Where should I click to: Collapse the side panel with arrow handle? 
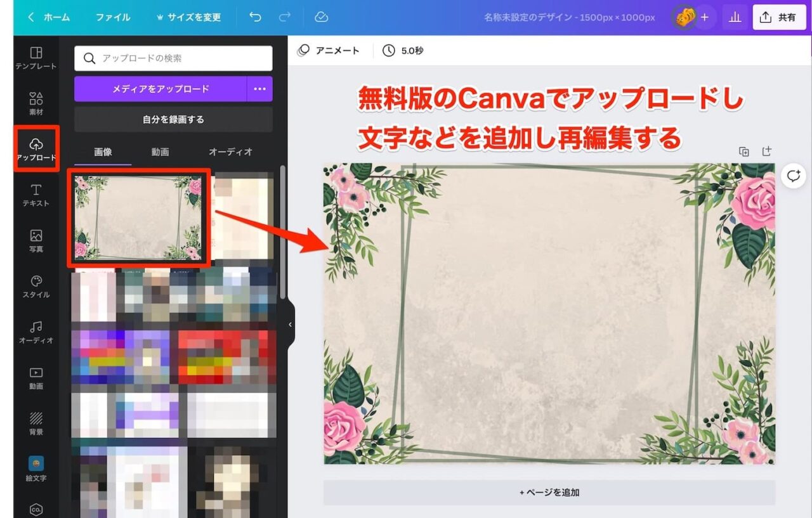[x=291, y=325]
